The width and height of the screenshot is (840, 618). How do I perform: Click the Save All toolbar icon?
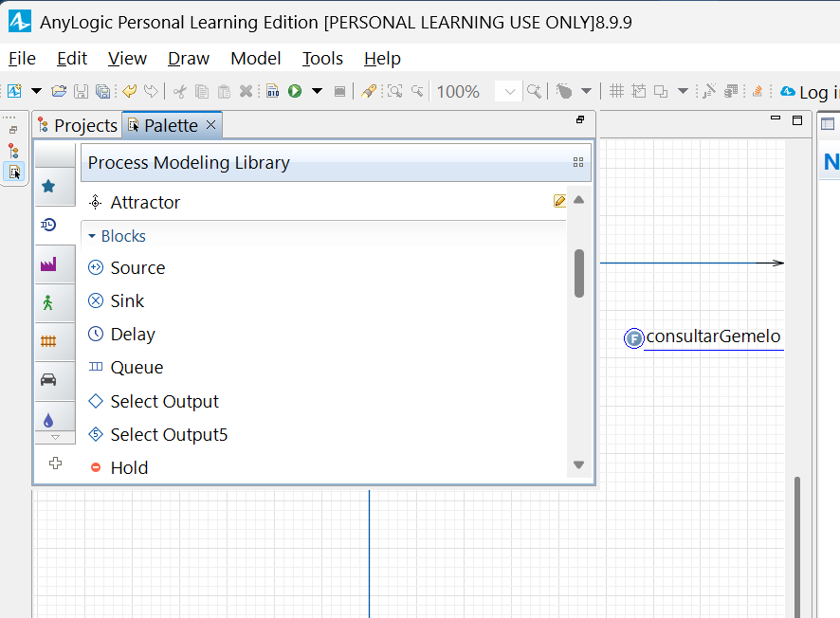coord(102,92)
